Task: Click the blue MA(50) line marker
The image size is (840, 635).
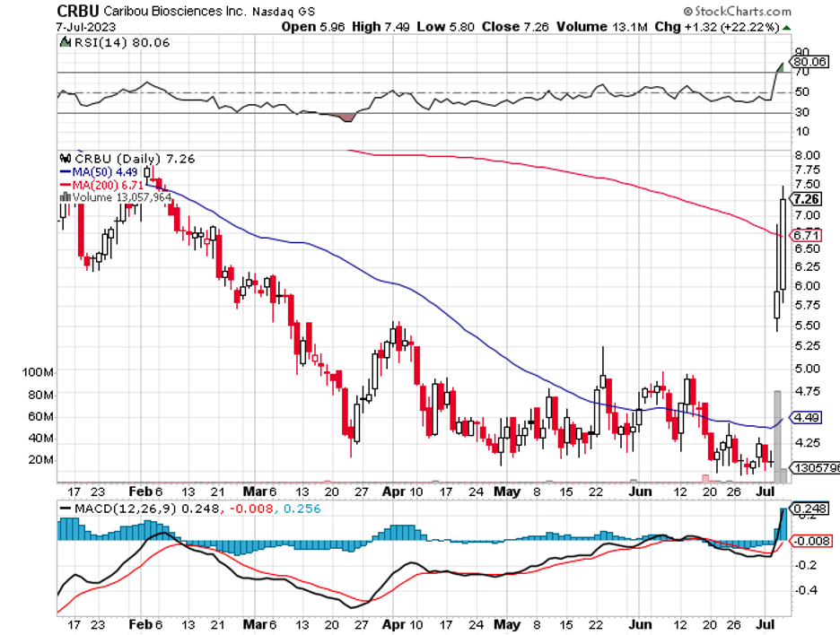Action: pyautogui.click(x=65, y=171)
